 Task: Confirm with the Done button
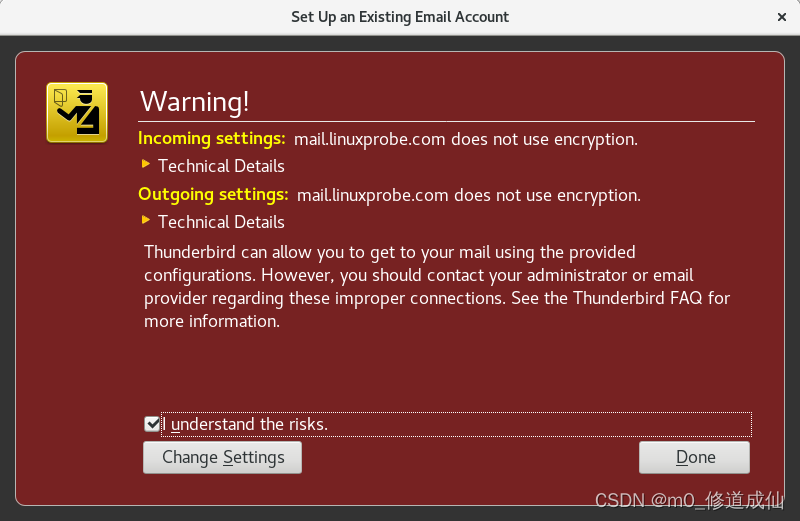694,457
